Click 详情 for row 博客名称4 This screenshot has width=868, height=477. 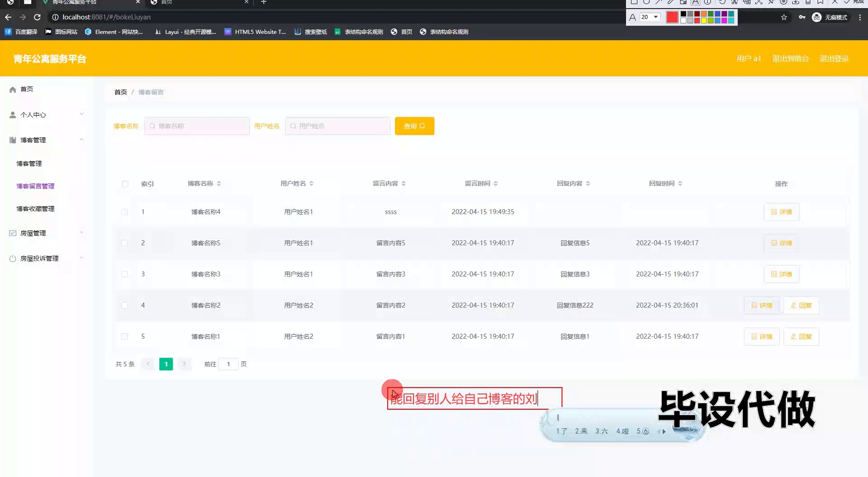point(781,212)
